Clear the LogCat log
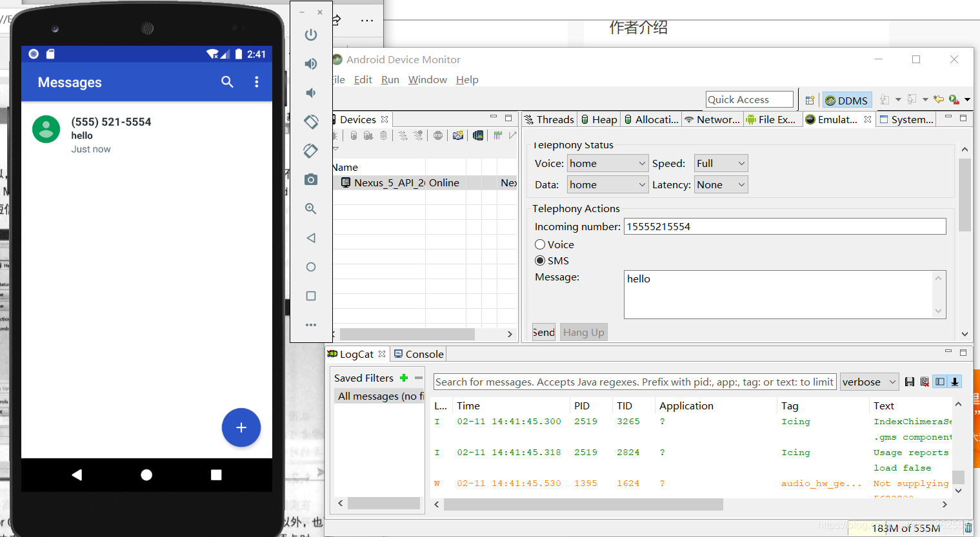 click(x=925, y=382)
